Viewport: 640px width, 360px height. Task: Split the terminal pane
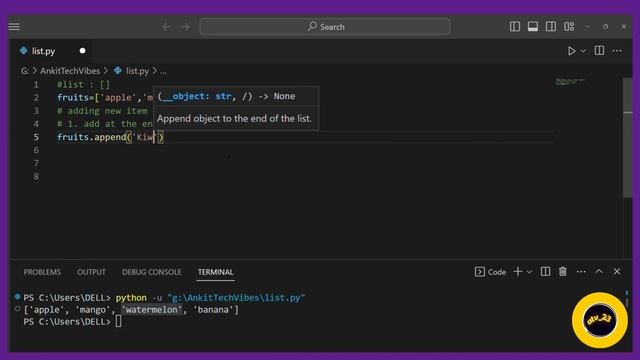(x=545, y=271)
